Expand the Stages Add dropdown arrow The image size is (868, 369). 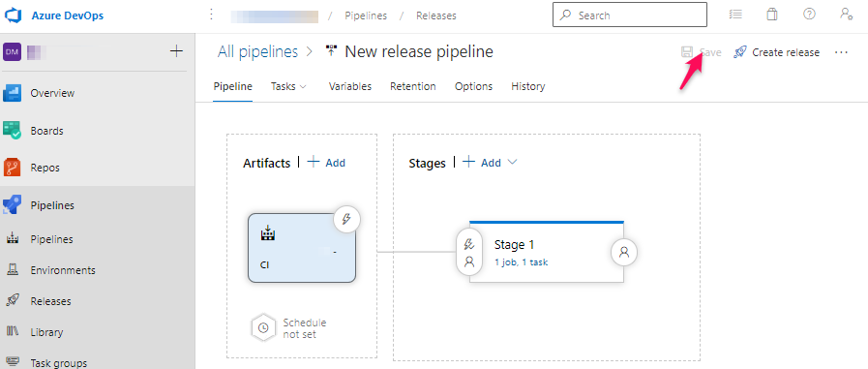click(x=512, y=163)
